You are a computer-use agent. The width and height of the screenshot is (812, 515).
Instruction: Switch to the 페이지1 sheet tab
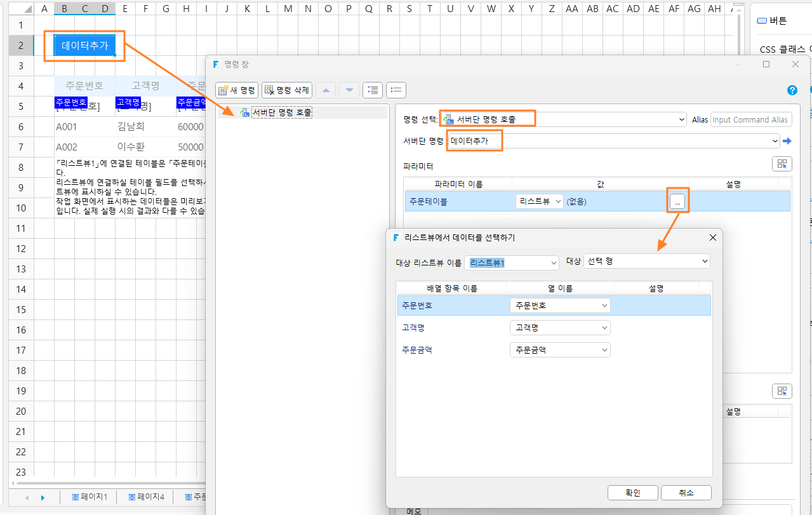[x=90, y=497]
